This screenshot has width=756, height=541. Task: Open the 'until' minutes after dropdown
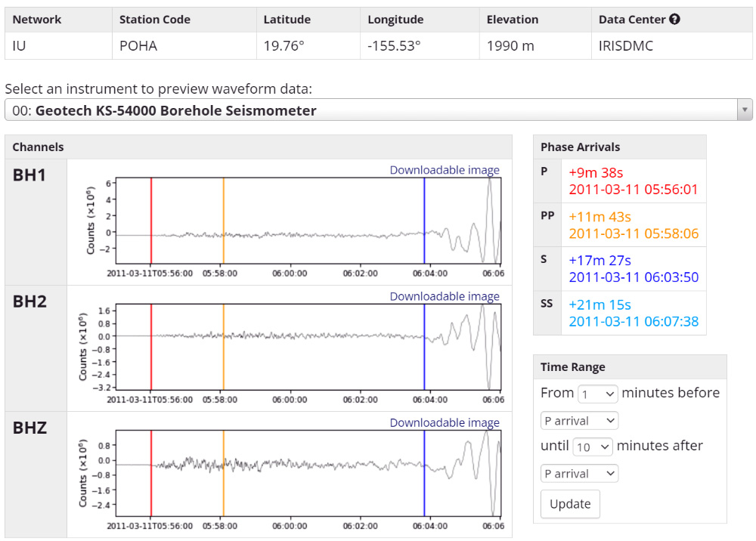click(592, 447)
